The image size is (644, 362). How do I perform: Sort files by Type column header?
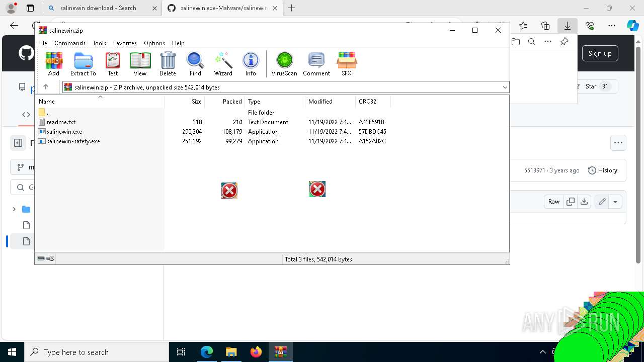[x=275, y=102]
